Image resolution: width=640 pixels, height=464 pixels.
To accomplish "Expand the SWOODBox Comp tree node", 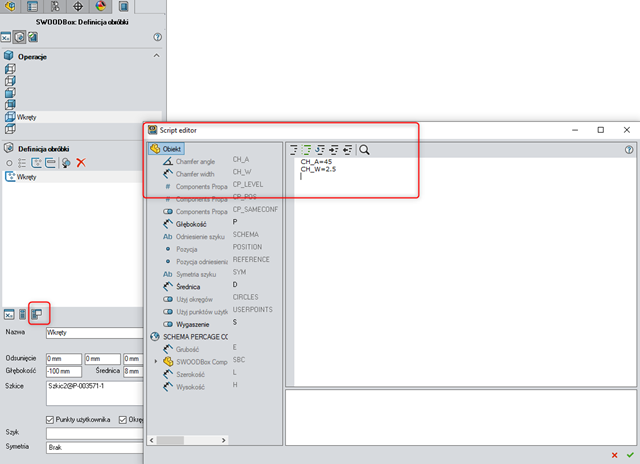I will coord(155,359).
